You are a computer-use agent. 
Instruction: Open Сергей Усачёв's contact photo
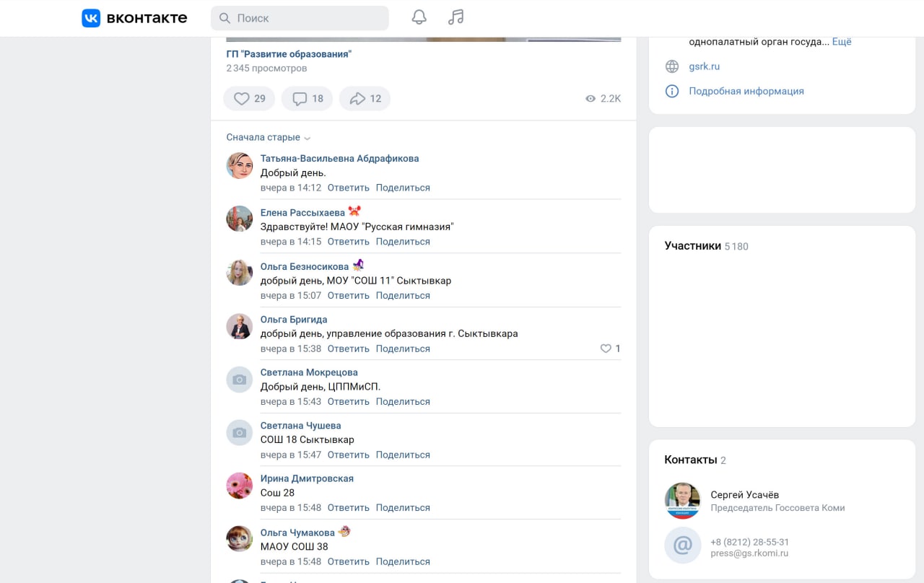point(682,501)
